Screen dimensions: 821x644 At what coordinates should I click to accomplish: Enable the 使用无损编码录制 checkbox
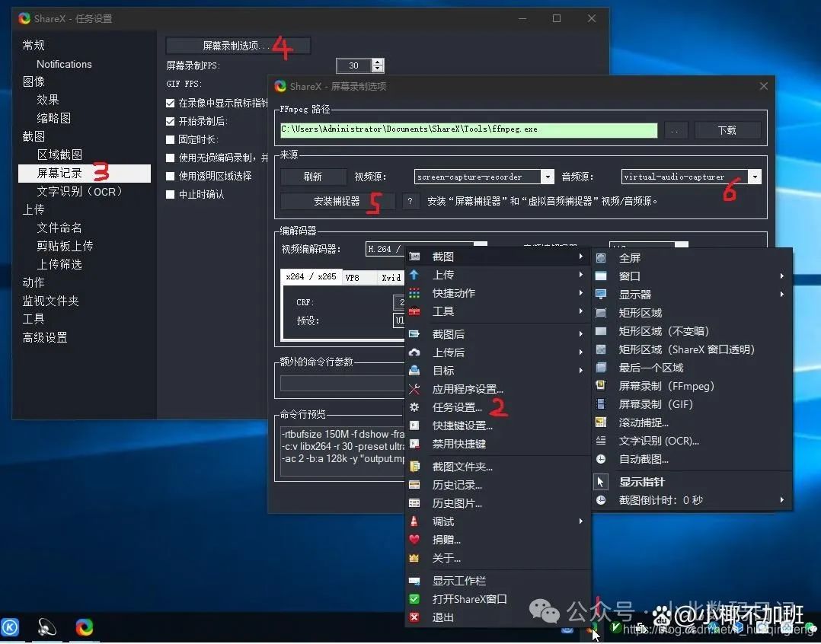pos(170,158)
